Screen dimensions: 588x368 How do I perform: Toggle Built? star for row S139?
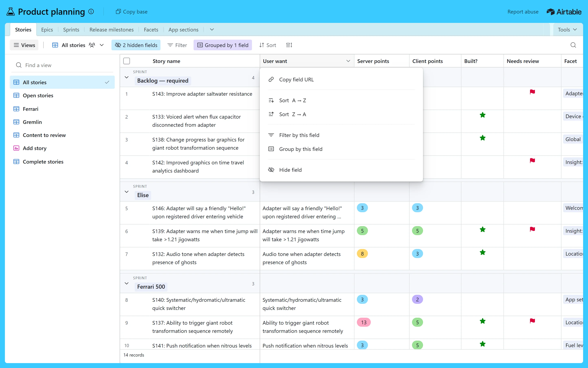point(483,230)
